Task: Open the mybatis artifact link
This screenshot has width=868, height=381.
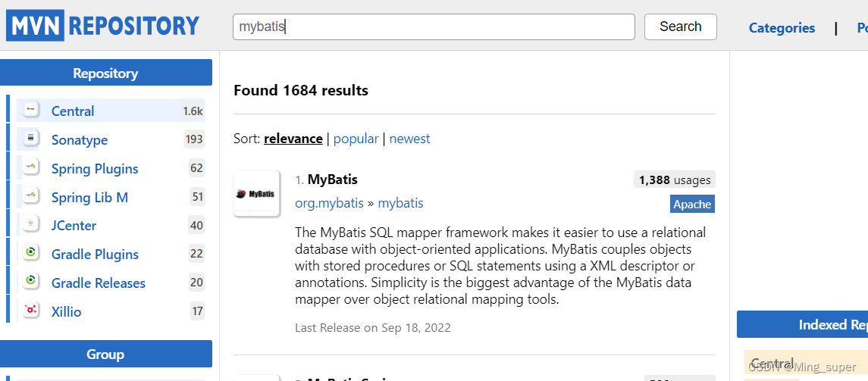Action: tap(400, 204)
